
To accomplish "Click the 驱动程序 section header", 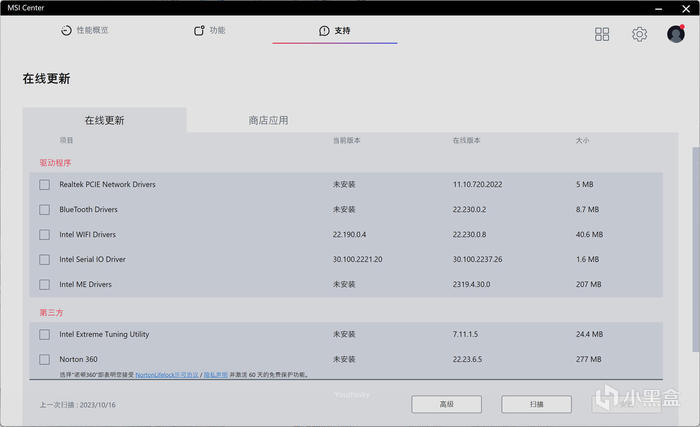I will point(55,163).
